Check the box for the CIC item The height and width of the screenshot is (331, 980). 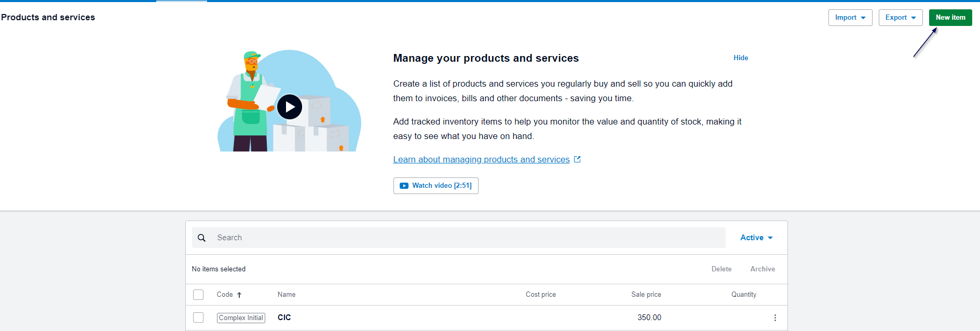[x=198, y=318]
